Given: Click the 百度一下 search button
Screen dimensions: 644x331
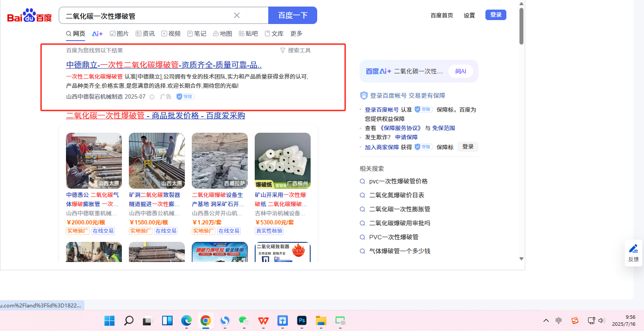Looking at the screenshot, I should click(293, 15).
